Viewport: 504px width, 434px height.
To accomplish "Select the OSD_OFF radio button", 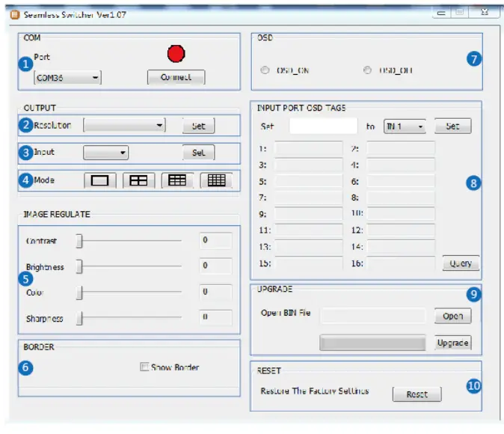I will point(367,70).
